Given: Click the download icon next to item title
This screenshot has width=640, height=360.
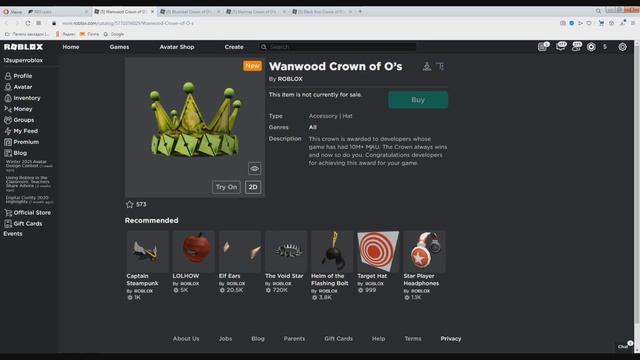Looking at the screenshot, I should (x=427, y=66).
